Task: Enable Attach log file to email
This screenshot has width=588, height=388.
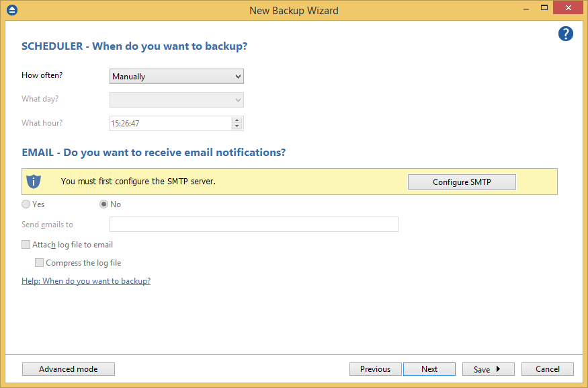Action: click(26, 245)
